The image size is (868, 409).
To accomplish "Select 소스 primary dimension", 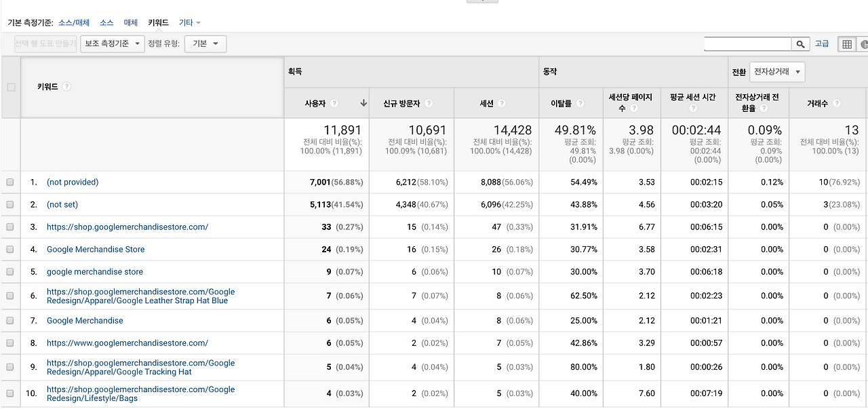I will pos(106,22).
